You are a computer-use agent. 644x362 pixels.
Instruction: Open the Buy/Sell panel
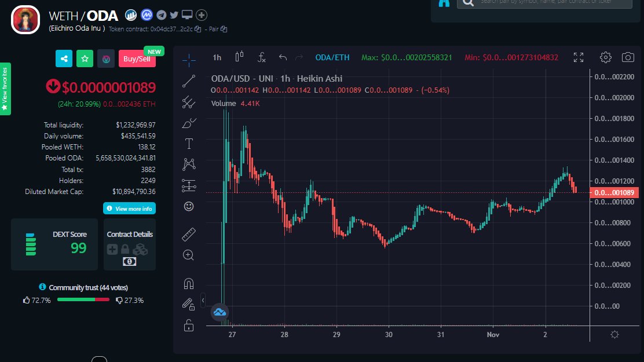(137, 58)
